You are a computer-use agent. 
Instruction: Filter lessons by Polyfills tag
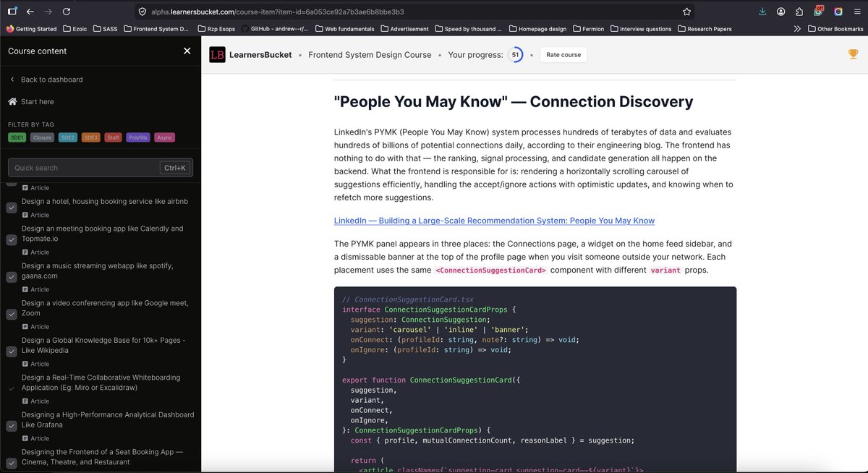tap(138, 137)
